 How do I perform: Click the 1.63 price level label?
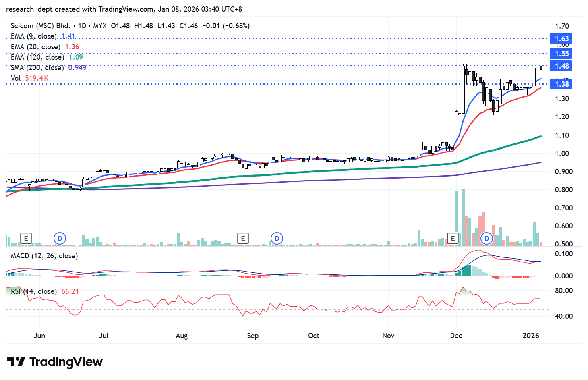pyautogui.click(x=561, y=39)
